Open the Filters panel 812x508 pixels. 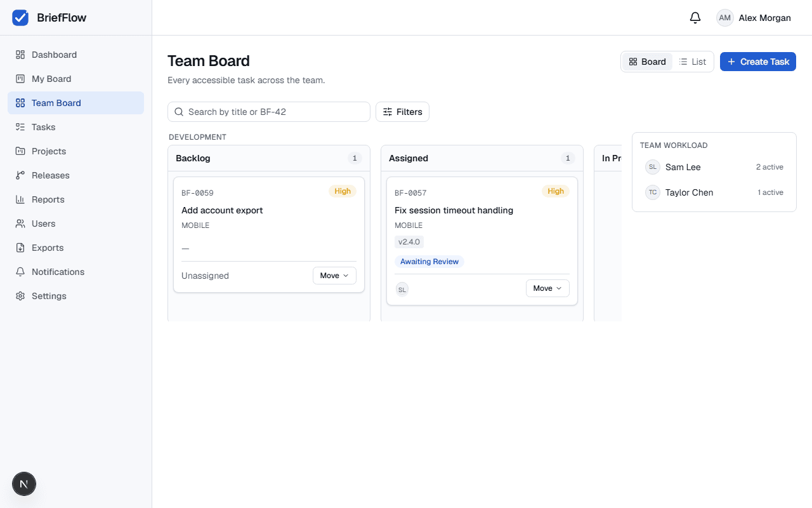click(x=402, y=112)
